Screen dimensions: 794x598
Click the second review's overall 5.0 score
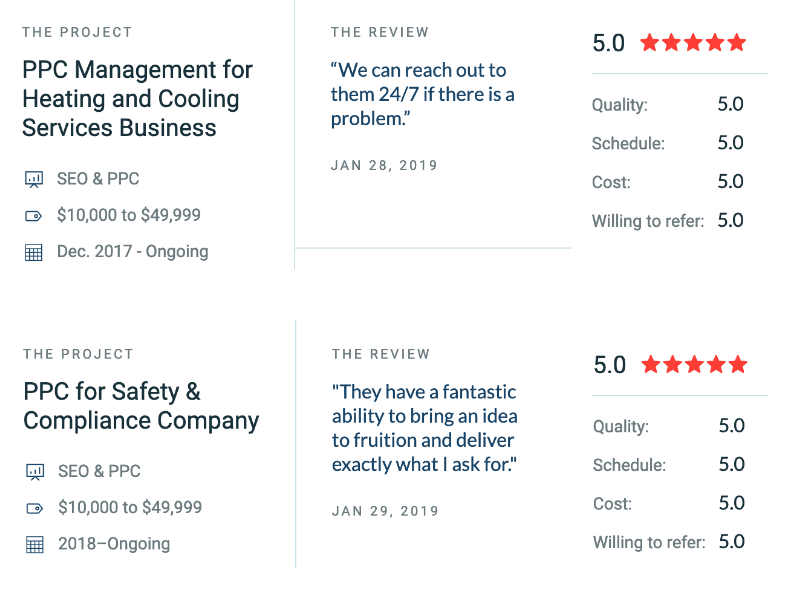click(x=610, y=365)
